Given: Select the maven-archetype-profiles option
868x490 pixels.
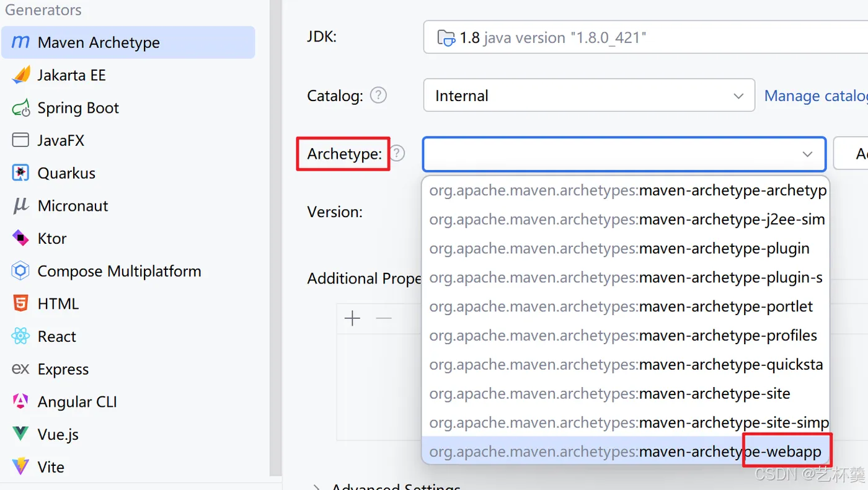Looking at the screenshot, I should click(x=626, y=336).
